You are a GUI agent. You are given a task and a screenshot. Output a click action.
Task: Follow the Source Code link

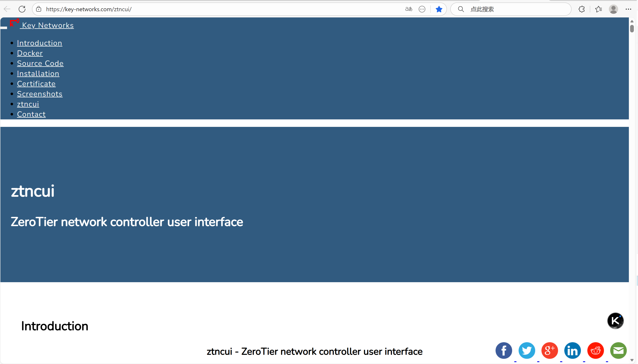tap(40, 64)
